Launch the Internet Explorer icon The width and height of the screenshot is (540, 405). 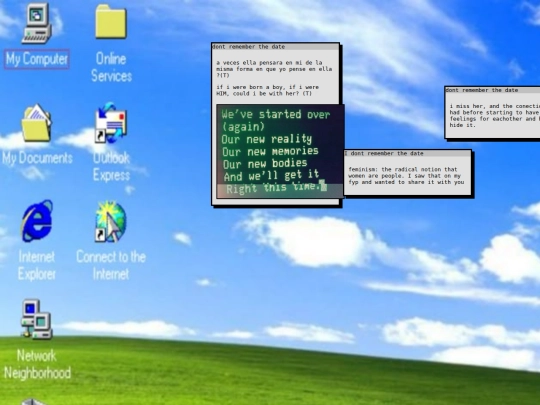click(37, 221)
